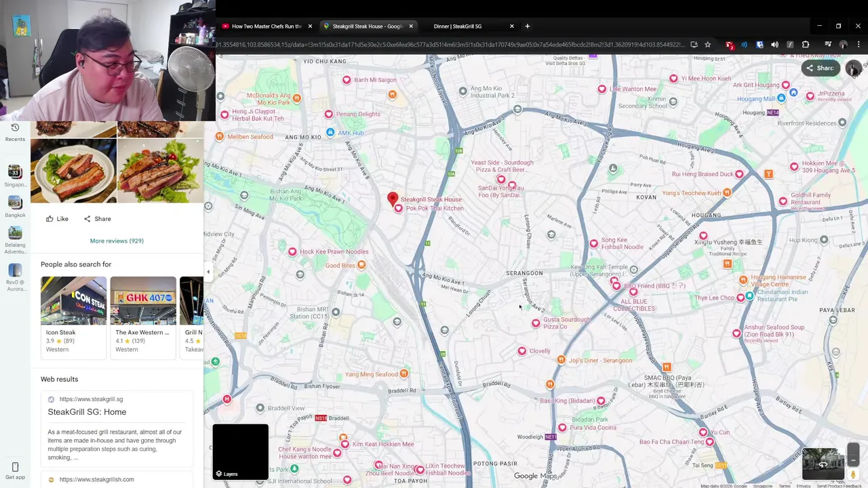Viewport: 868px width, 488px height.
Task: Click the Privacy link at map bottom
Action: pos(804,486)
